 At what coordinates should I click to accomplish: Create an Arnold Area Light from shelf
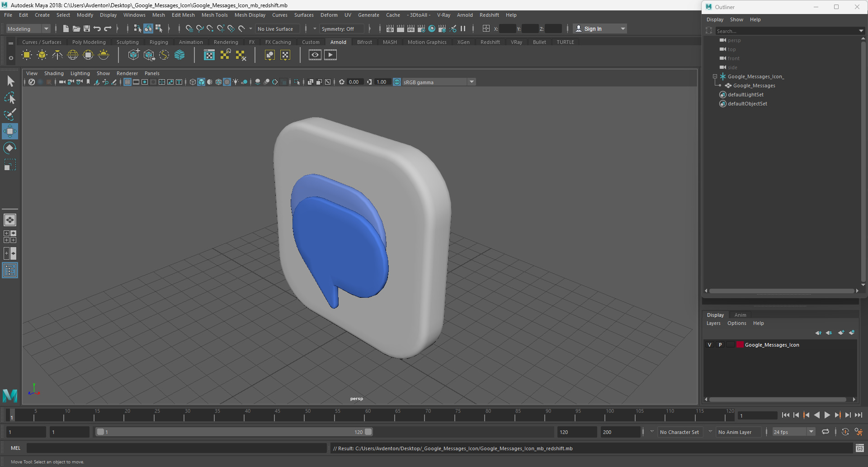[x=27, y=55]
